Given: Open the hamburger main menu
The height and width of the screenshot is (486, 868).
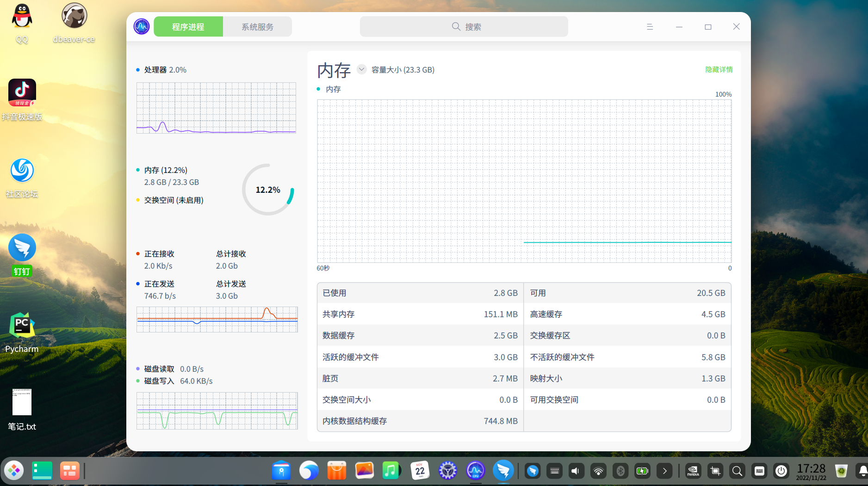Looking at the screenshot, I should [x=650, y=27].
